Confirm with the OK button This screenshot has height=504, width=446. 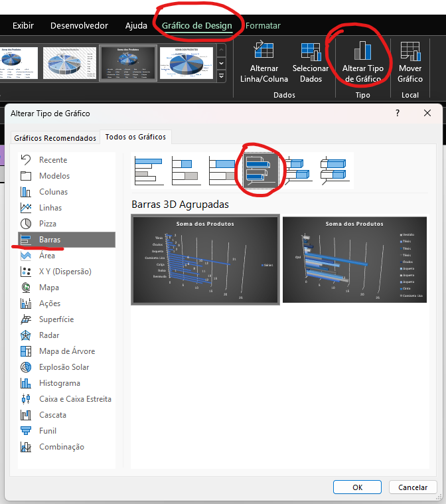pos(357,487)
